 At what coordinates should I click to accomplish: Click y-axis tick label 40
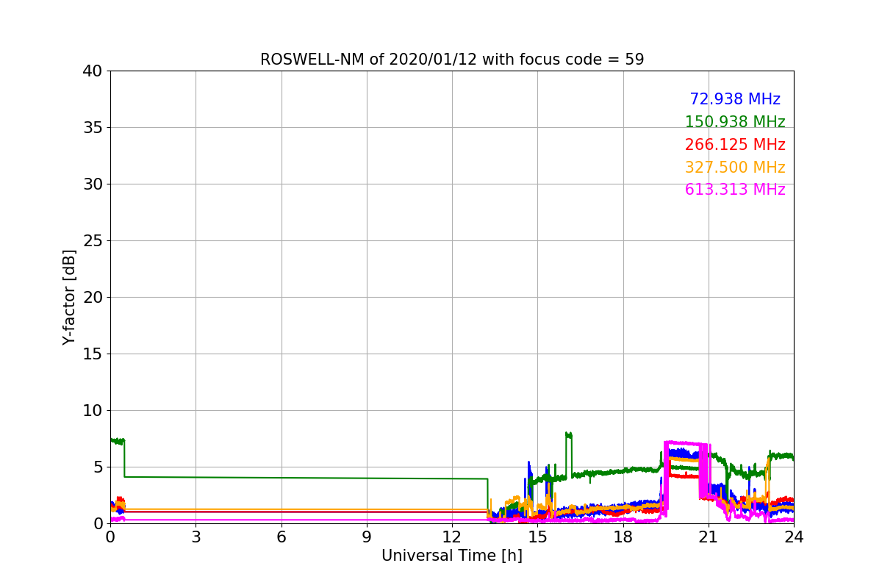tap(92, 71)
